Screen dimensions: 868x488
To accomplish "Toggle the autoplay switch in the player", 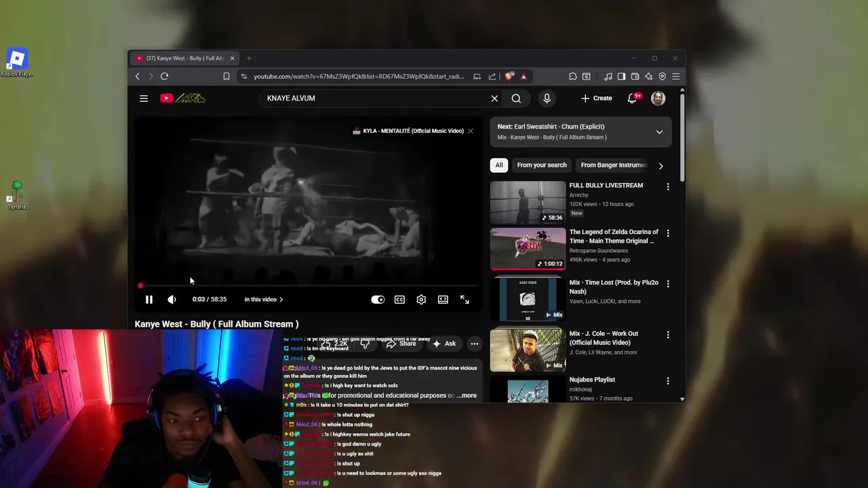I will point(378,300).
